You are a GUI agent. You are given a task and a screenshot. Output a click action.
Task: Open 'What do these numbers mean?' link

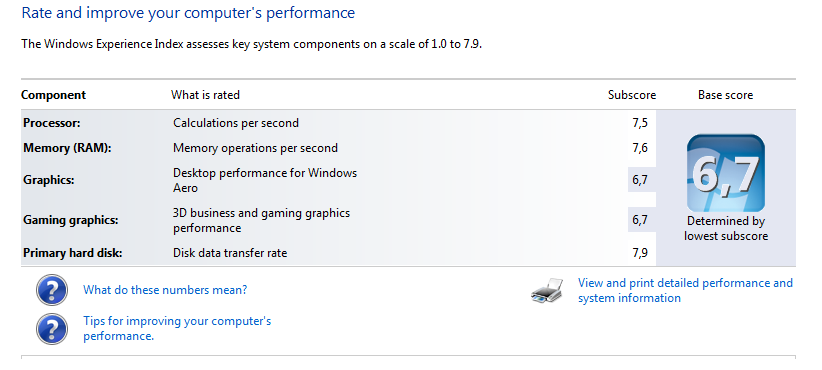pyautogui.click(x=165, y=290)
